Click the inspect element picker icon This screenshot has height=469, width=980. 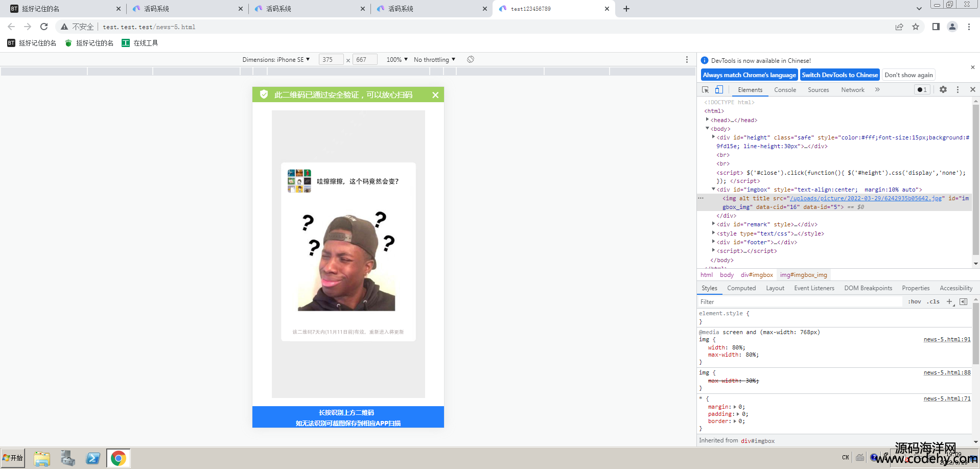tap(706, 89)
